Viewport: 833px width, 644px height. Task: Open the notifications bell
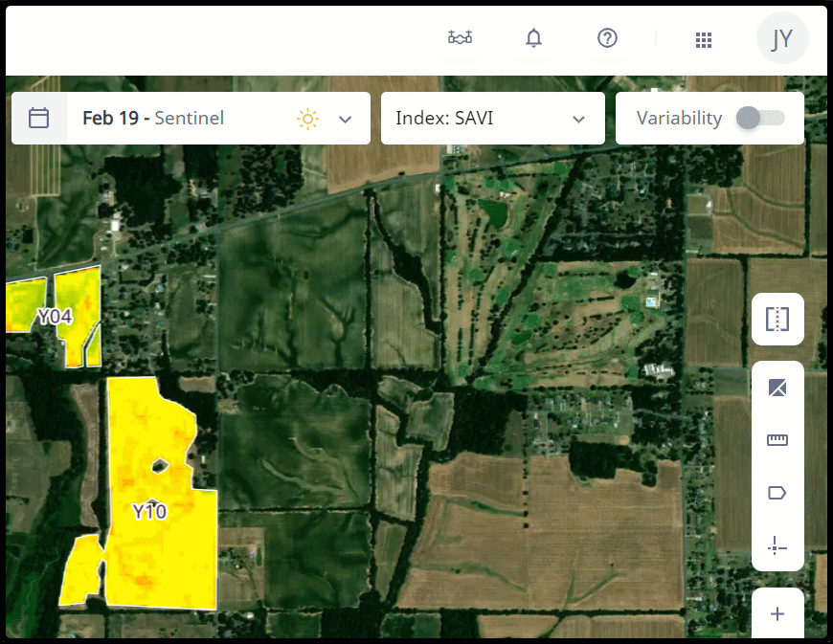(x=533, y=38)
